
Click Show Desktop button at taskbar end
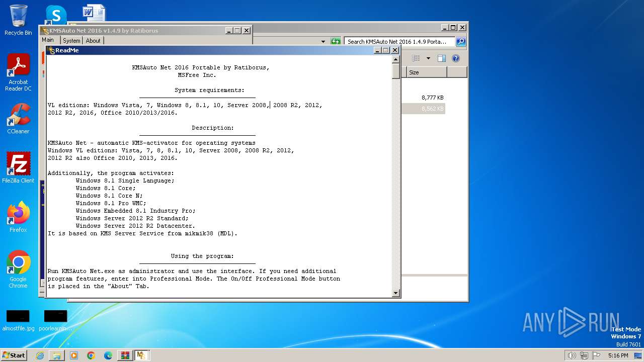[x=638, y=355]
